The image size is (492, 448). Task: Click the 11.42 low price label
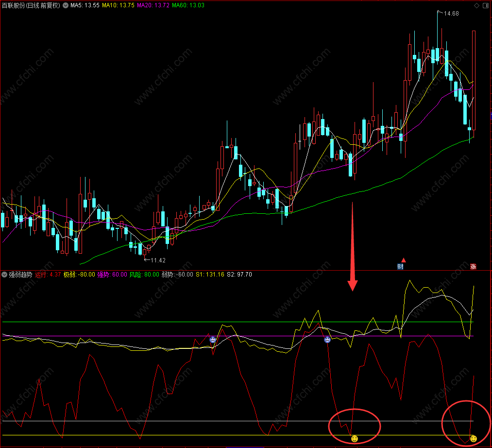(158, 260)
